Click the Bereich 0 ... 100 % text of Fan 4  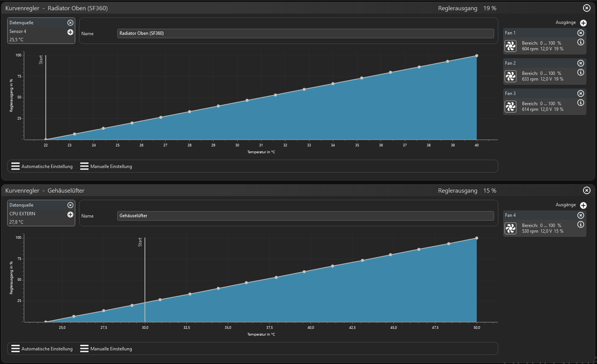point(542,226)
